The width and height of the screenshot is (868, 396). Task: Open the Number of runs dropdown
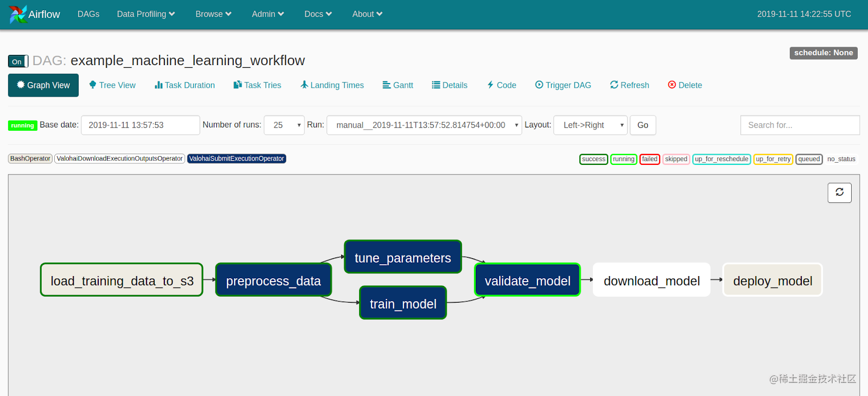[284, 125]
